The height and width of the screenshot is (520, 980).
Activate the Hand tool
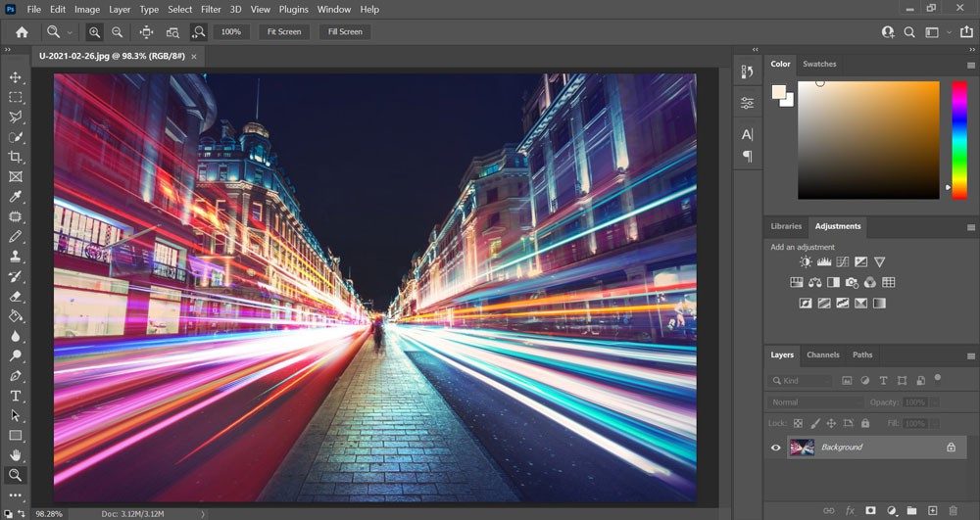tap(16, 455)
